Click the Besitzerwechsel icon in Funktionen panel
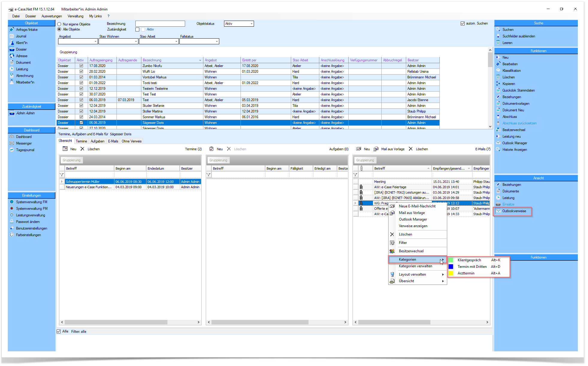 (x=498, y=130)
